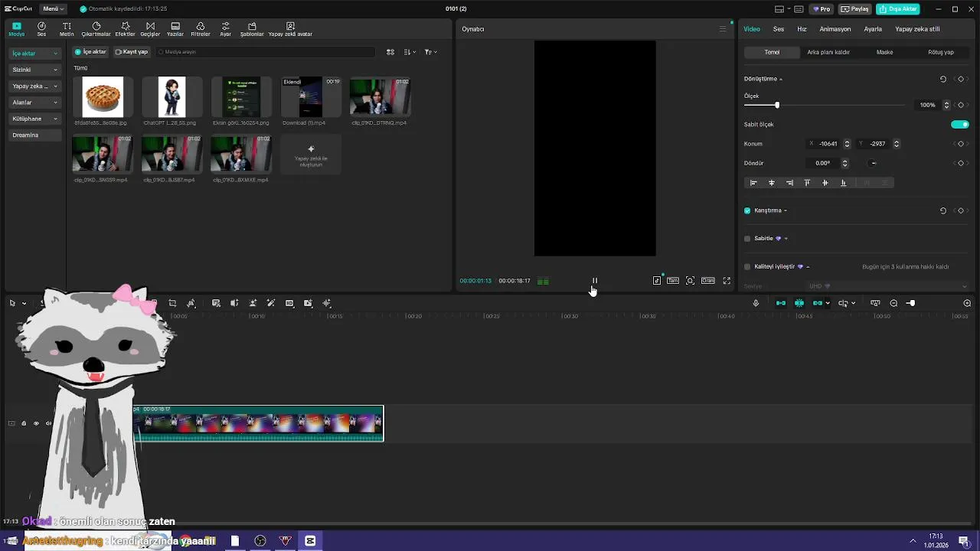
Task: Expand the Alanlar sidebar section
Action: pyautogui.click(x=35, y=103)
